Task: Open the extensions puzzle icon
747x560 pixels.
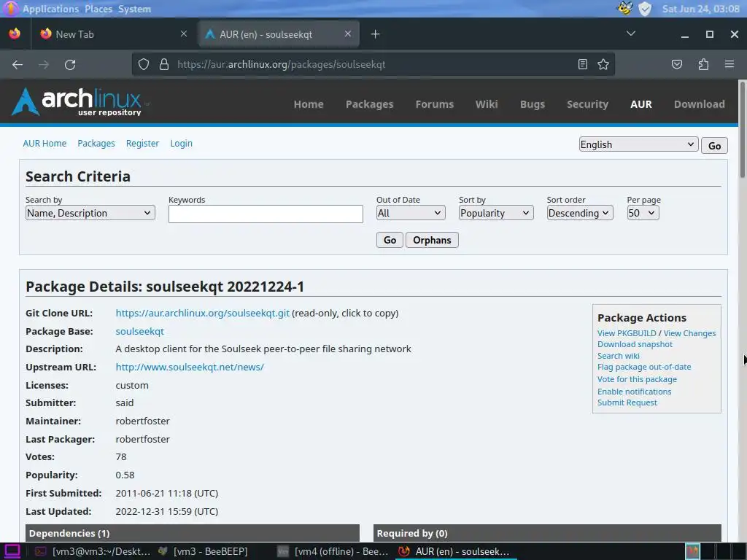Action: pyautogui.click(x=703, y=64)
